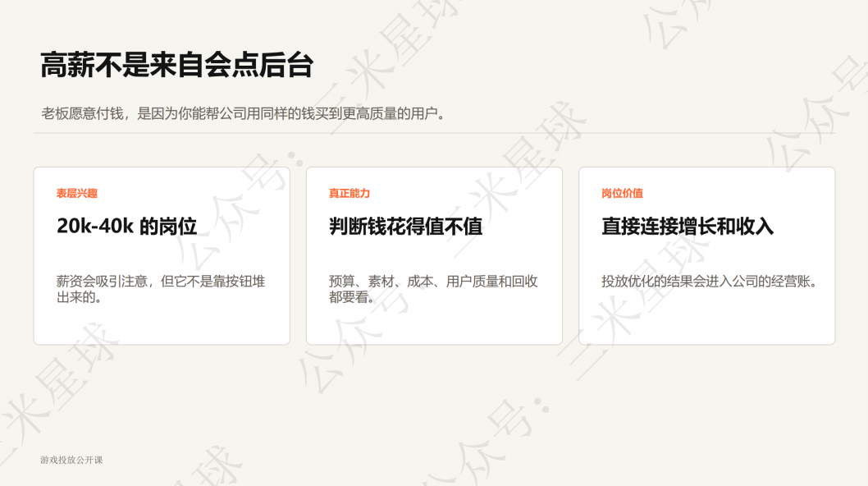Select the heading 20k-40k 的岗位
868x486 pixels.
click(127, 226)
